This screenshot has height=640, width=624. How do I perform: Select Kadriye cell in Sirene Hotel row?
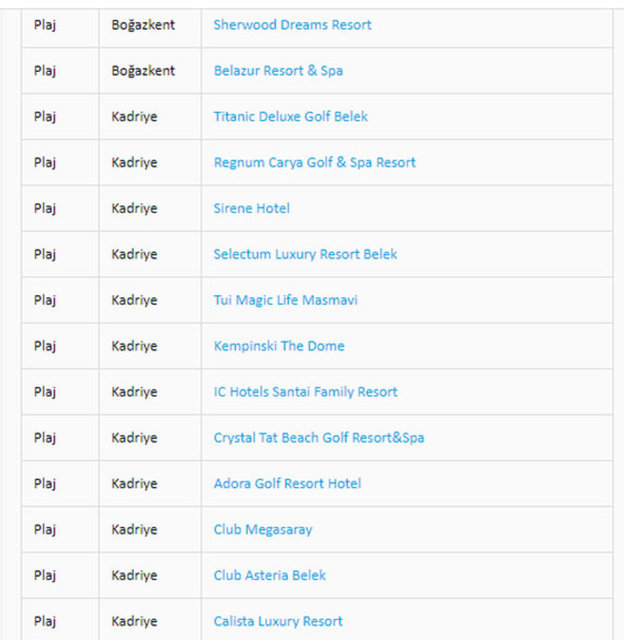coord(134,209)
